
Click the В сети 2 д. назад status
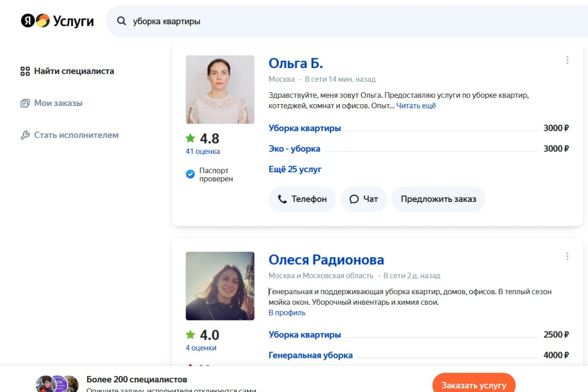click(412, 276)
